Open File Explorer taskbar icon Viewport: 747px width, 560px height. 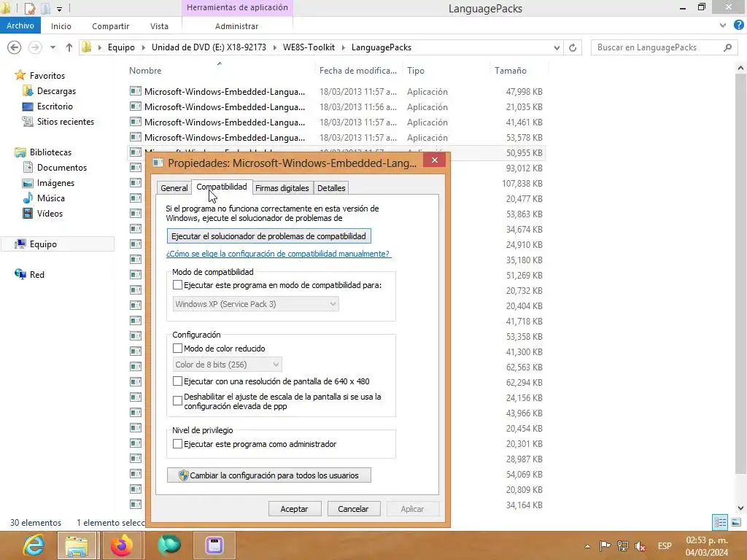(x=77, y=545)
